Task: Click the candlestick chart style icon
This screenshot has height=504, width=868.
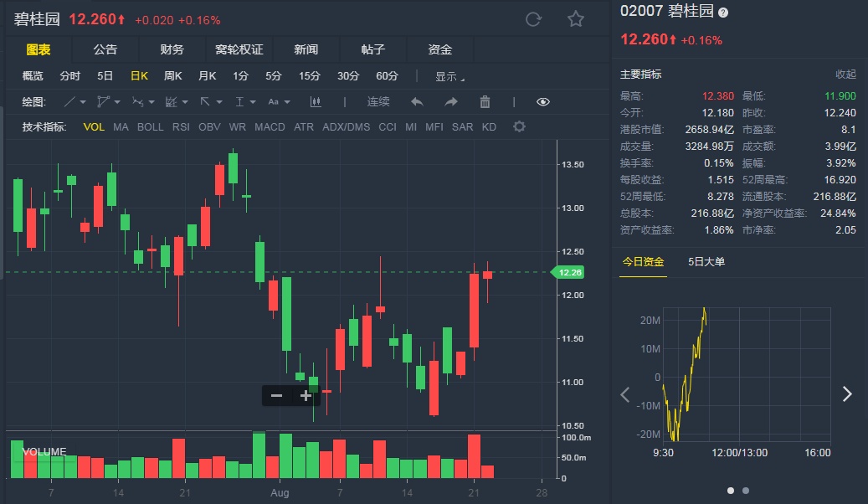Action: (316, 102)
